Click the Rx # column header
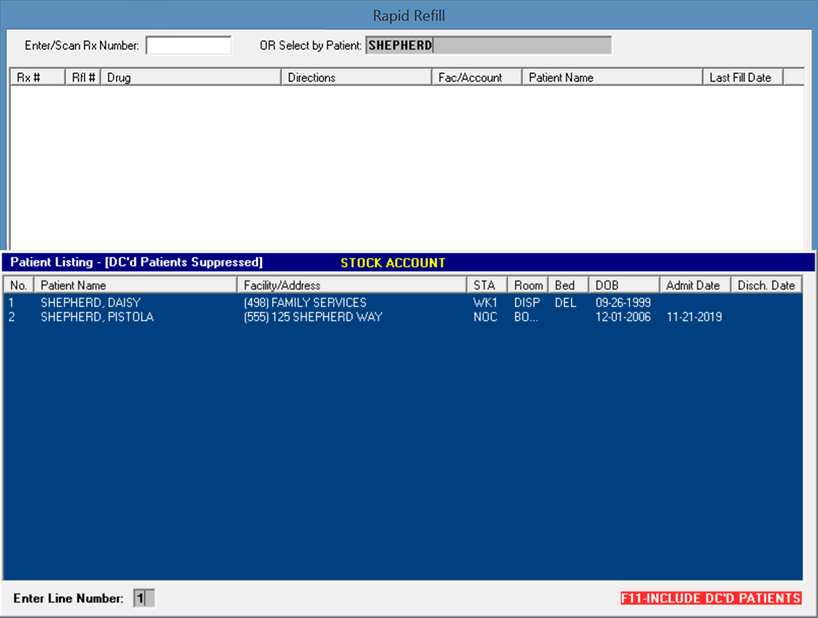The height and width of the screenshot is (618, 818). [x=37, y=77]
